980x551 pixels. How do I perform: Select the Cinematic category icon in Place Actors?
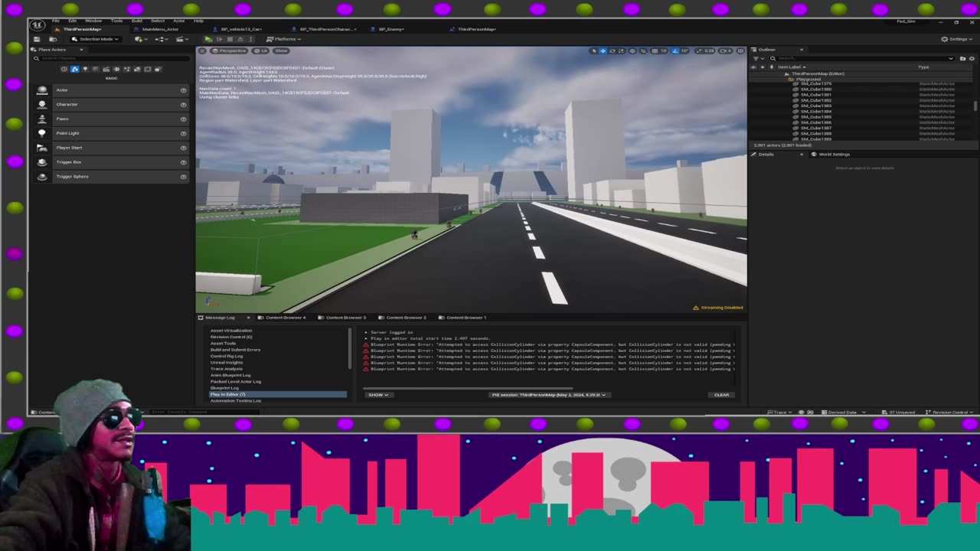[x=106, y=69]
